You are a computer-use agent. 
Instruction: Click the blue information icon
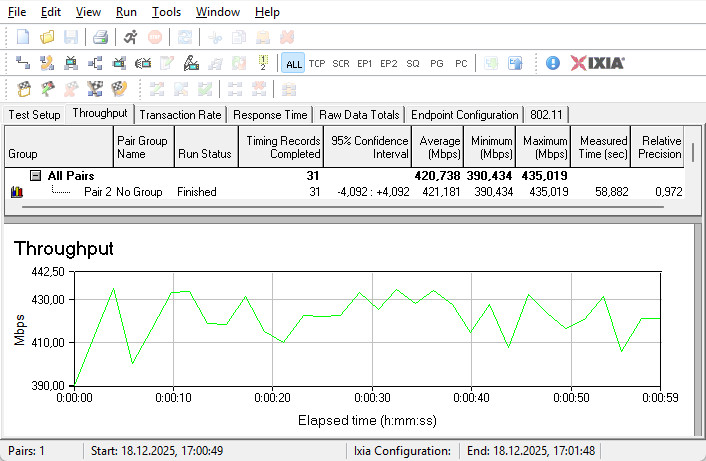coord(553,63)
